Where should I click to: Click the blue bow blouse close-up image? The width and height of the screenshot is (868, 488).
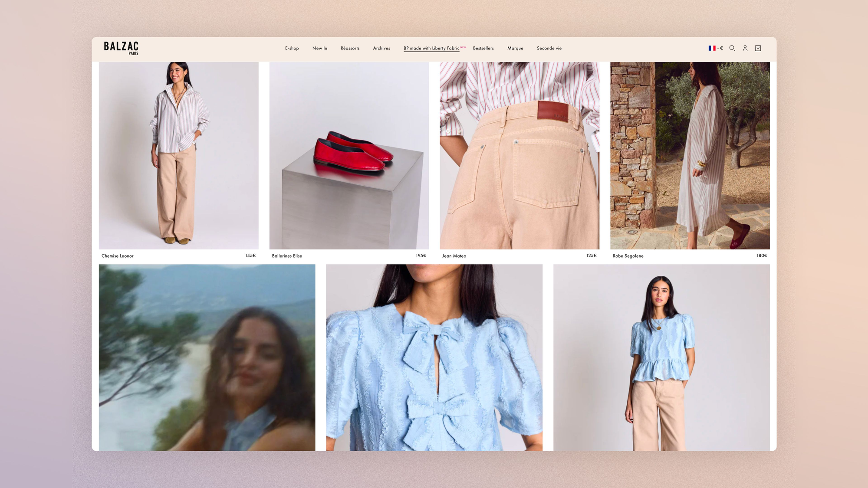click(434, 357)
